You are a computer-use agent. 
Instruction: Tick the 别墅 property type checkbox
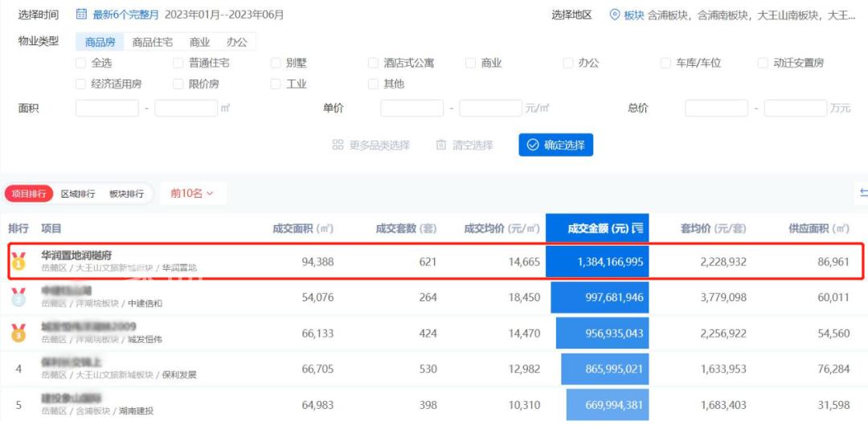[276, 63]
